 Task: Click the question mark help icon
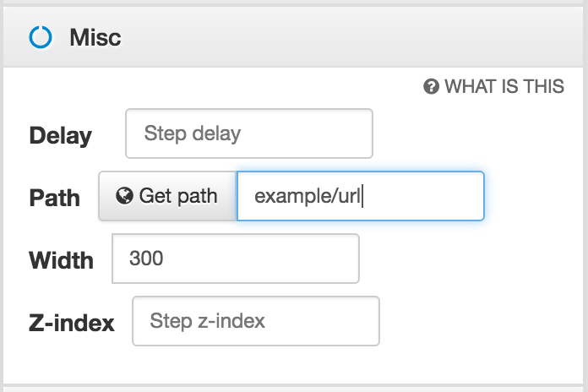point(432,86)
